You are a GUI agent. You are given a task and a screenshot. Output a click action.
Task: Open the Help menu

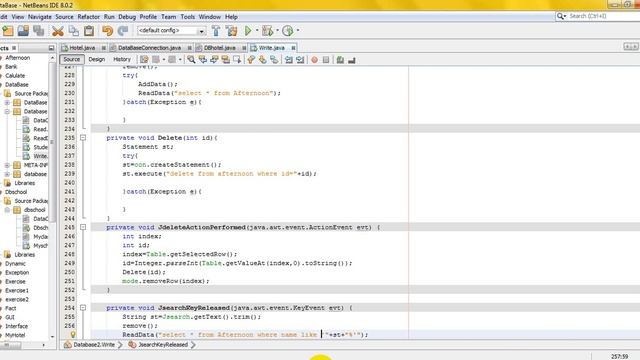[x=231, y=17]
